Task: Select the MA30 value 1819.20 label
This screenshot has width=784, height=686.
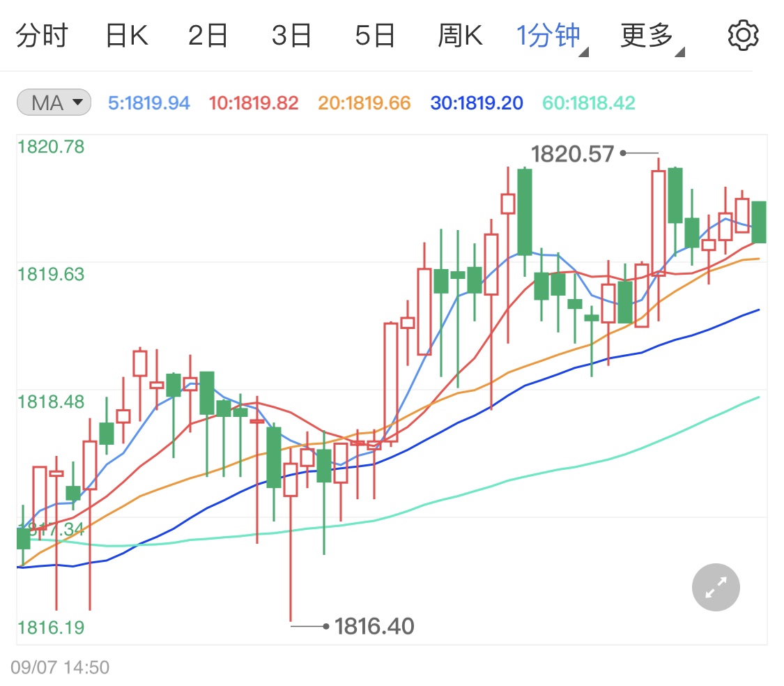Action: (477, 103)
